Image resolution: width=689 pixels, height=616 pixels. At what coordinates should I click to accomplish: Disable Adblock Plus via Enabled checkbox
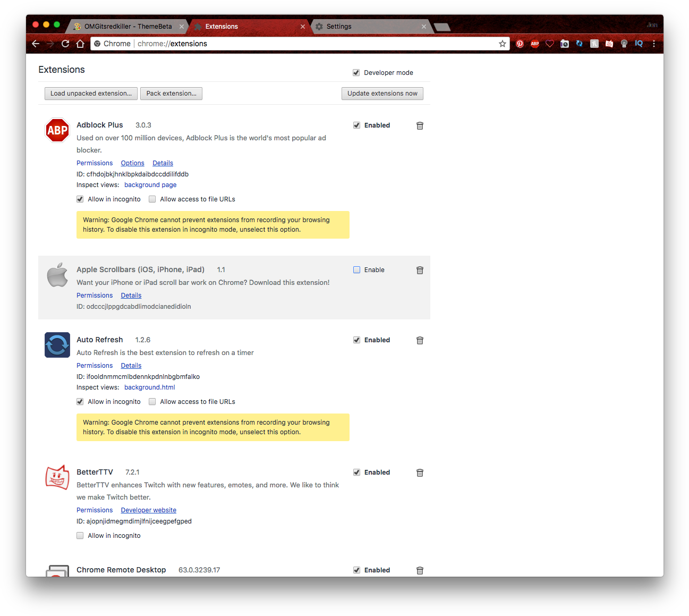click(357, 125)
